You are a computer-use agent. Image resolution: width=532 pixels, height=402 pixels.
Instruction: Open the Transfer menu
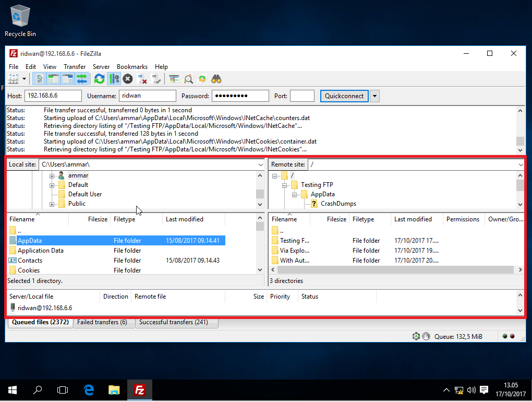75,66
